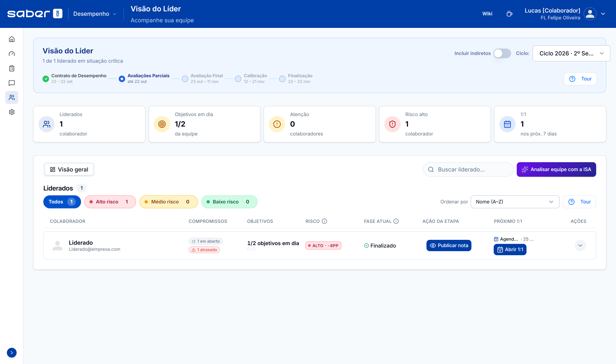
Task: Toggle the Incluir indiretos switch
Action: click(502, 53)
